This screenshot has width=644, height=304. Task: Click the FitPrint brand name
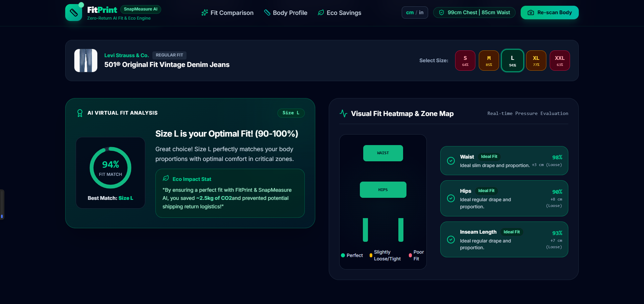point(102,10)
